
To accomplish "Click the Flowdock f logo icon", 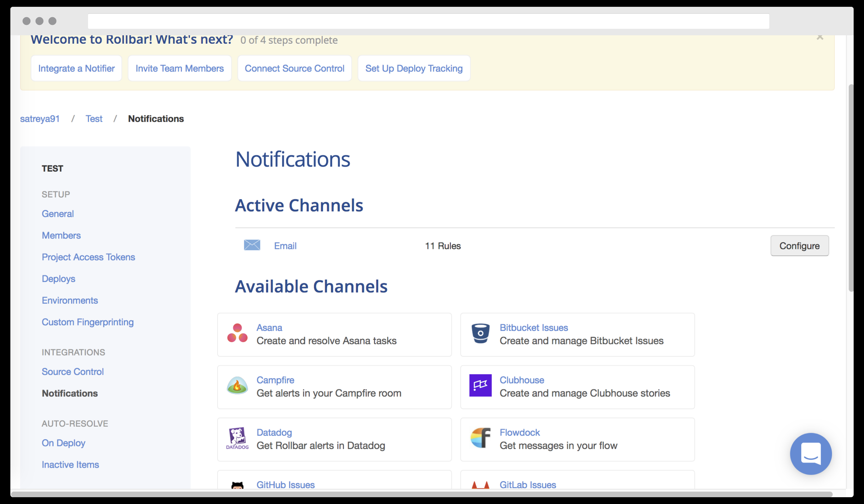I will pyautogui.click(x=480, y=438).
